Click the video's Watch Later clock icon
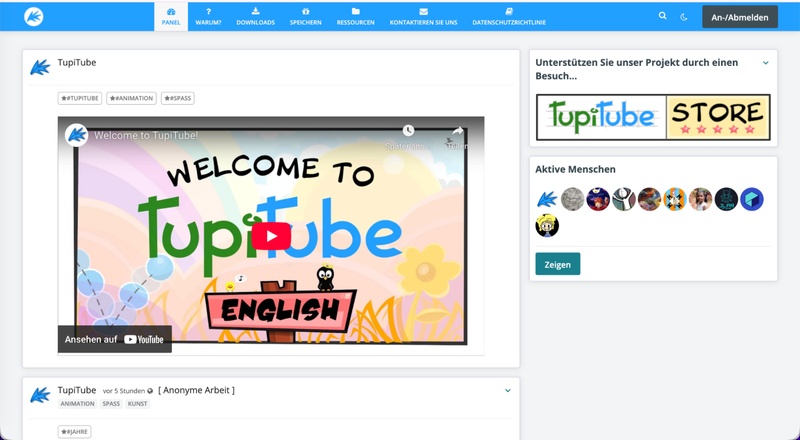 click(x=408, y=132)
